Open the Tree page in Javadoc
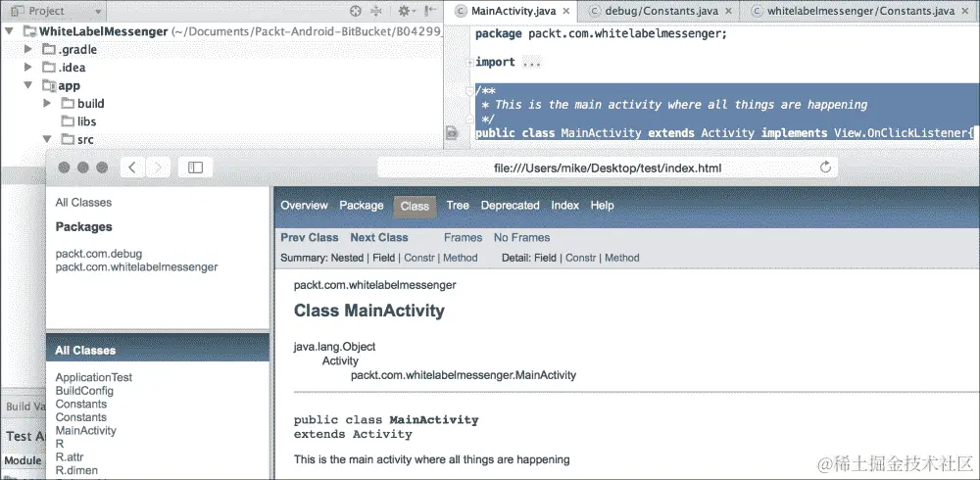This screenshot has width=980, height=480. coord(458,205)
